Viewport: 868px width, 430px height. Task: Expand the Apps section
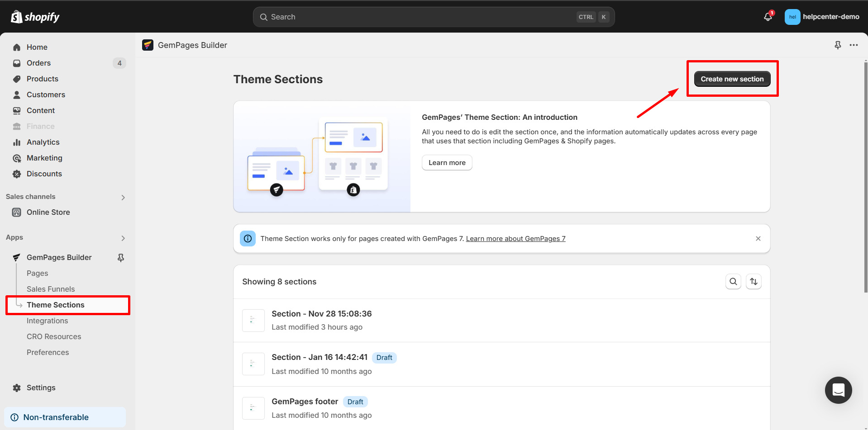123,238
